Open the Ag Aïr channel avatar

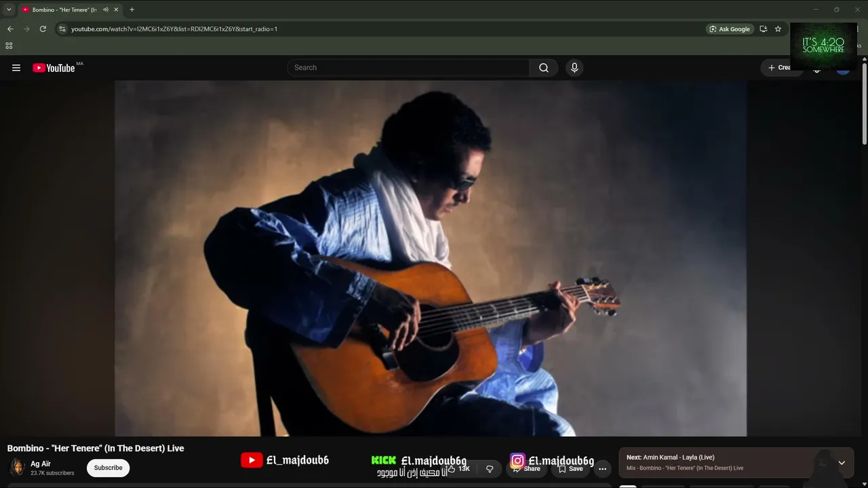click(x=17, y=468)
